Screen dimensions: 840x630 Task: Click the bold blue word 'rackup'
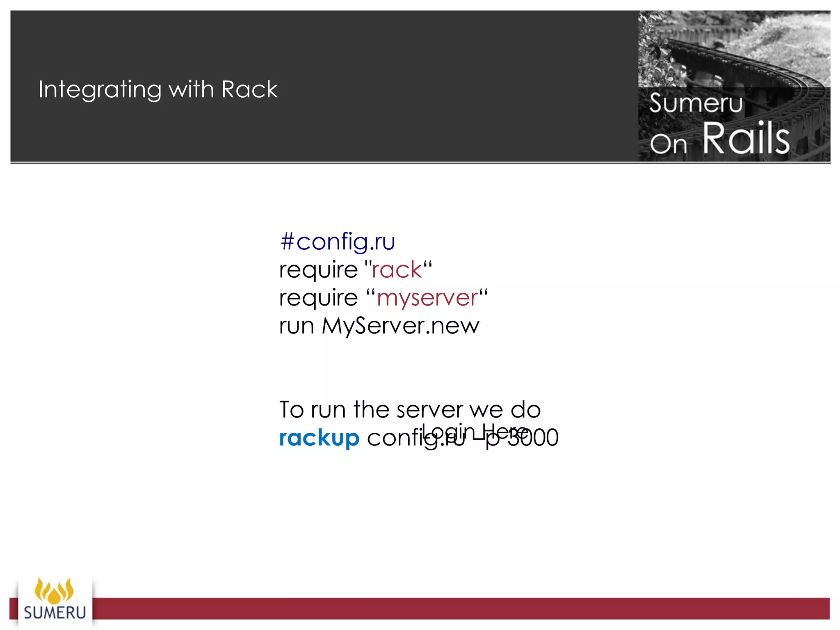(319, 438)
